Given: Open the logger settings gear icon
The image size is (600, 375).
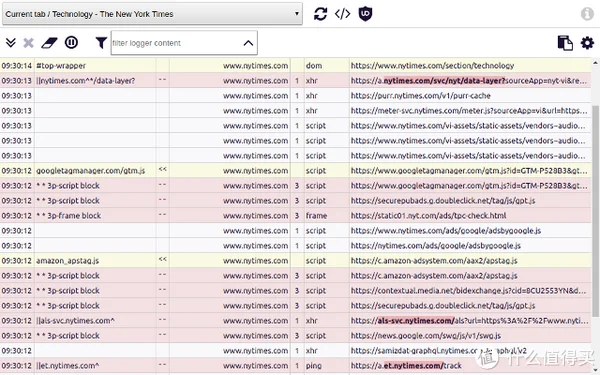Looking at the screenshot, I should pos(587,43).
